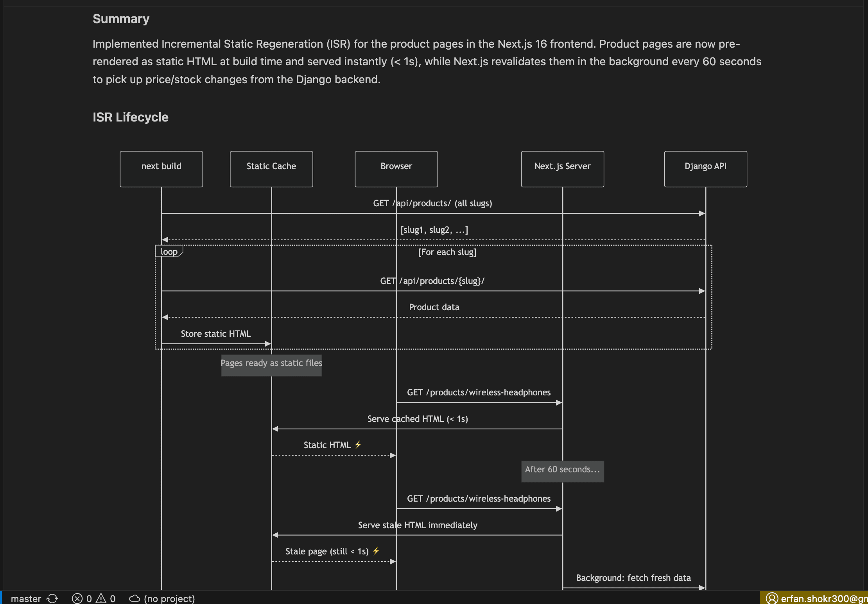Click the ISR Lifecycle heading
Screen dimensions: 868x604
coord(130,117)
